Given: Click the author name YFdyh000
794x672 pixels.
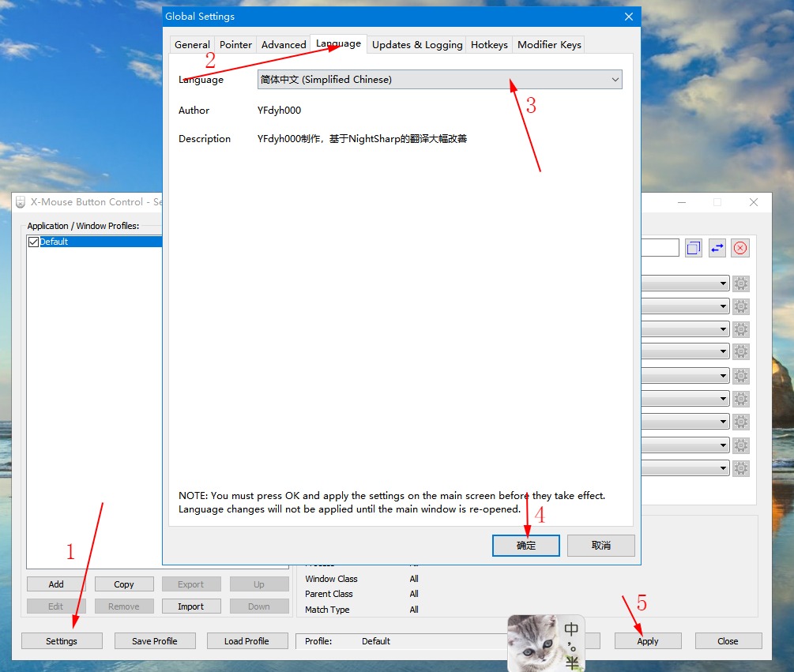Looking at the screenshot, I should [279, 111].
